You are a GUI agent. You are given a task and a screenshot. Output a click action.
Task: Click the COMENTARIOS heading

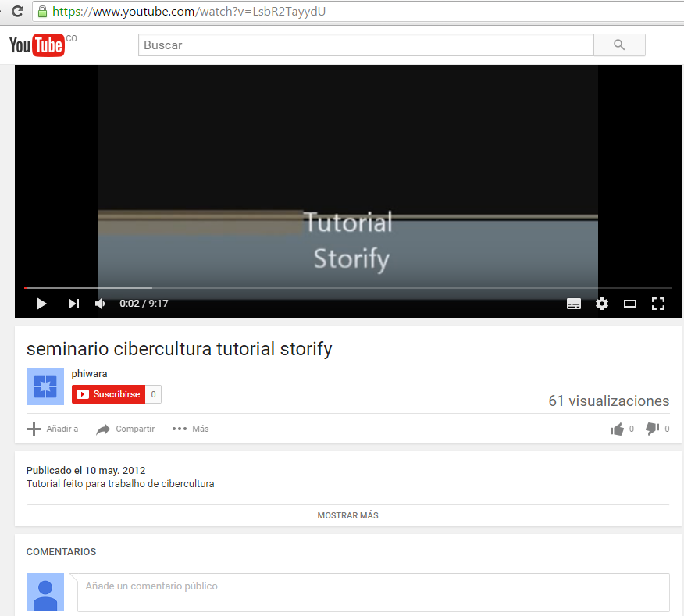(61, 551)
